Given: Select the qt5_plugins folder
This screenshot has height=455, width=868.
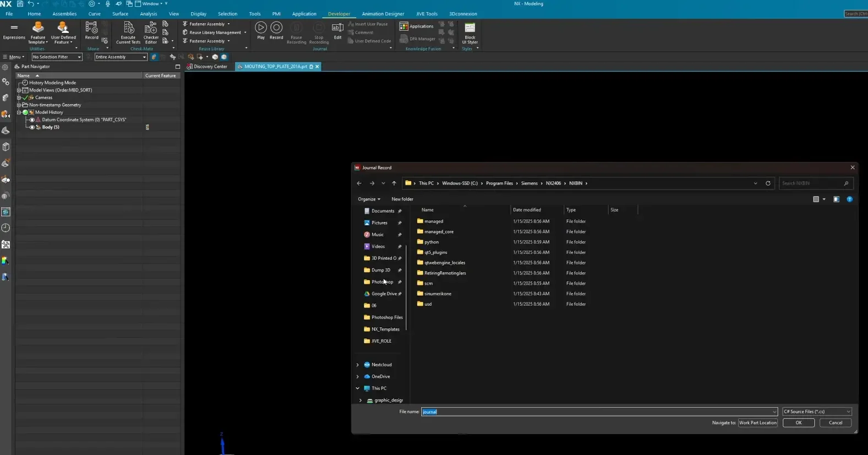Looking at the screenshot, I should pos(435,252).
